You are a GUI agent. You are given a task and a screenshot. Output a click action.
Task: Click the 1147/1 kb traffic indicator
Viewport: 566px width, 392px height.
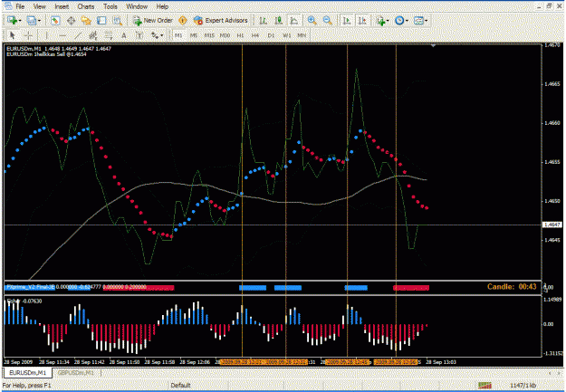pyautogui.click(x=523, y=385)
